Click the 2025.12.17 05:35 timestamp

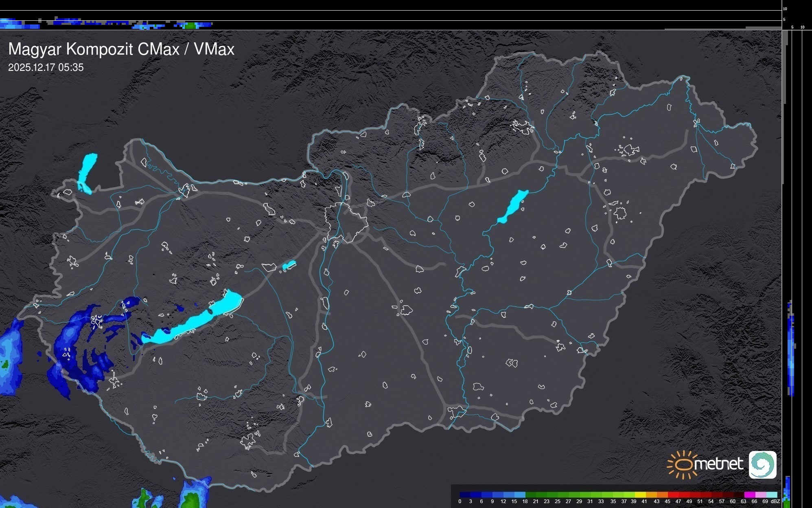pos(46,68)
